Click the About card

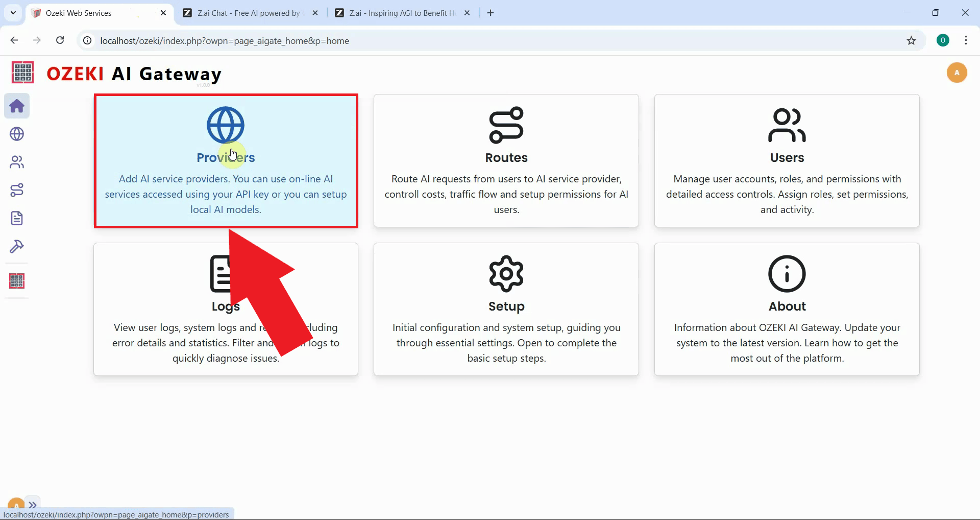tap(787, 309)
